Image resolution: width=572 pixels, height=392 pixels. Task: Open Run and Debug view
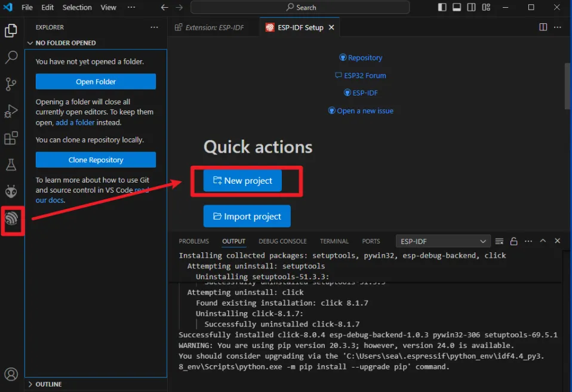coord(11,111)
